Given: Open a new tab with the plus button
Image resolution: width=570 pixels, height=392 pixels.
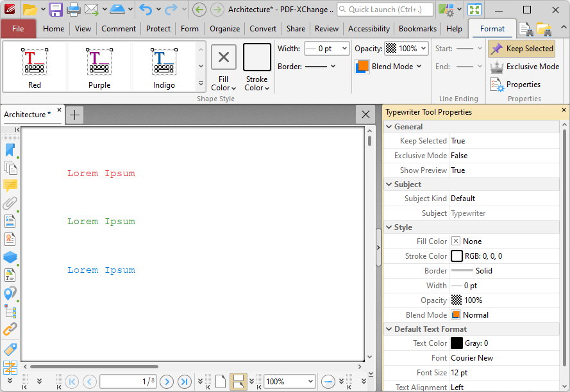Looking at the screenshot, I should [x=74, y=115].
